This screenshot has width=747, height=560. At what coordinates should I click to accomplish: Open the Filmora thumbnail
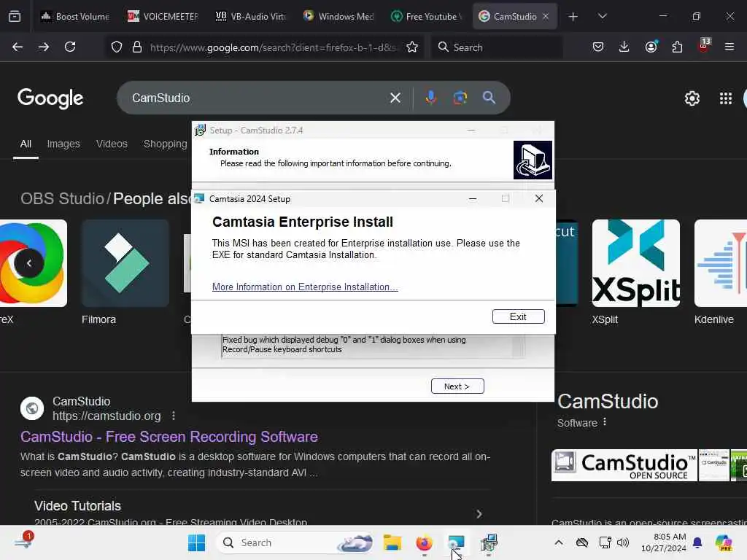point(125,262)
